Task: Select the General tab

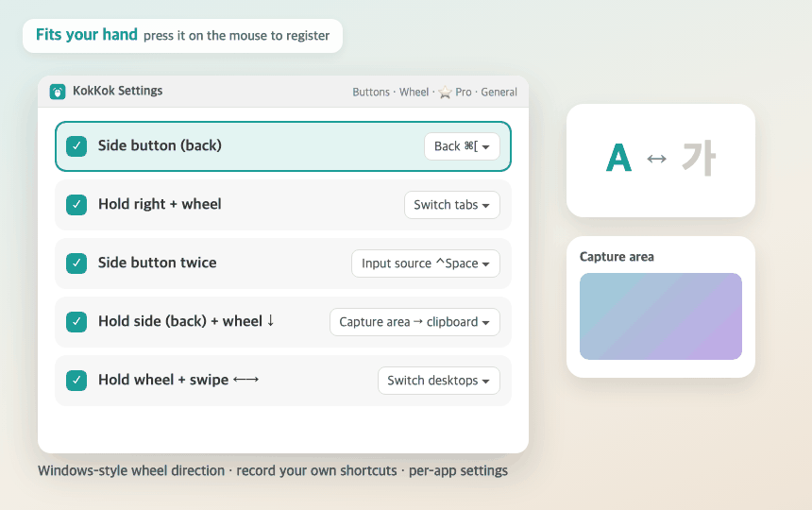Action: pyautogui.click(x=499, y=93)
